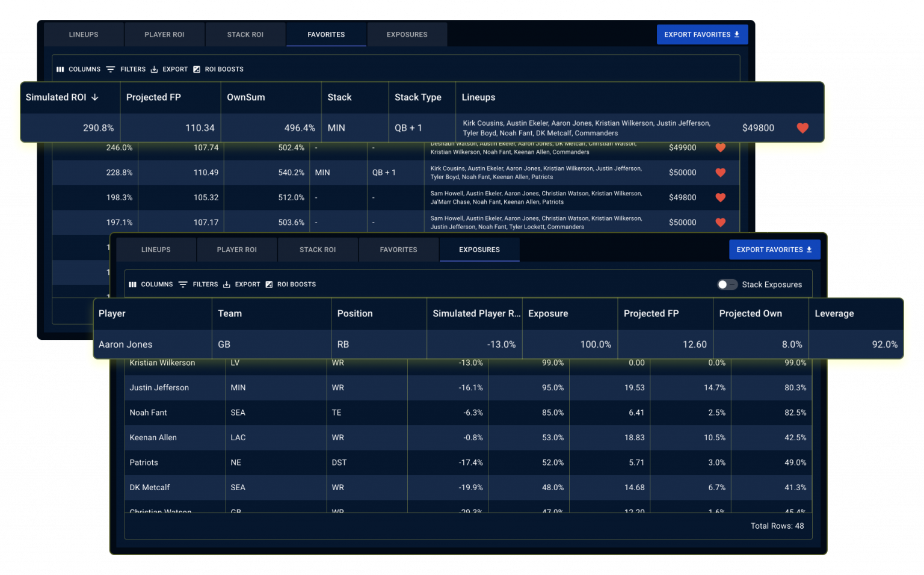Click the Export Favorites button at top right

702,34
